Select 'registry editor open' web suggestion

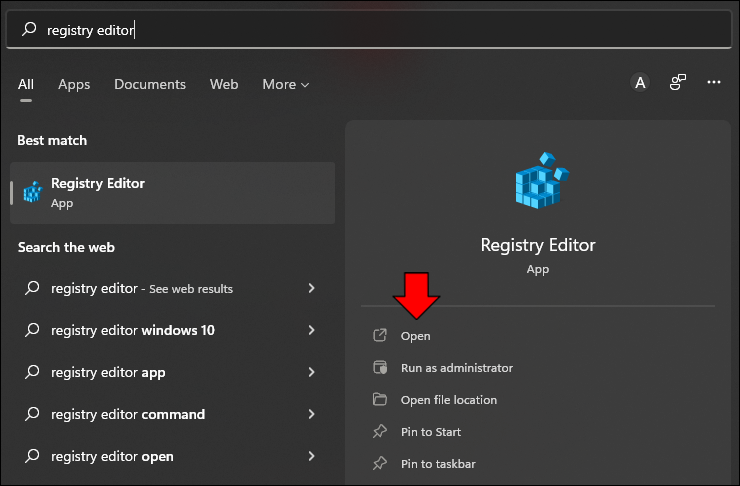(112, 456)
